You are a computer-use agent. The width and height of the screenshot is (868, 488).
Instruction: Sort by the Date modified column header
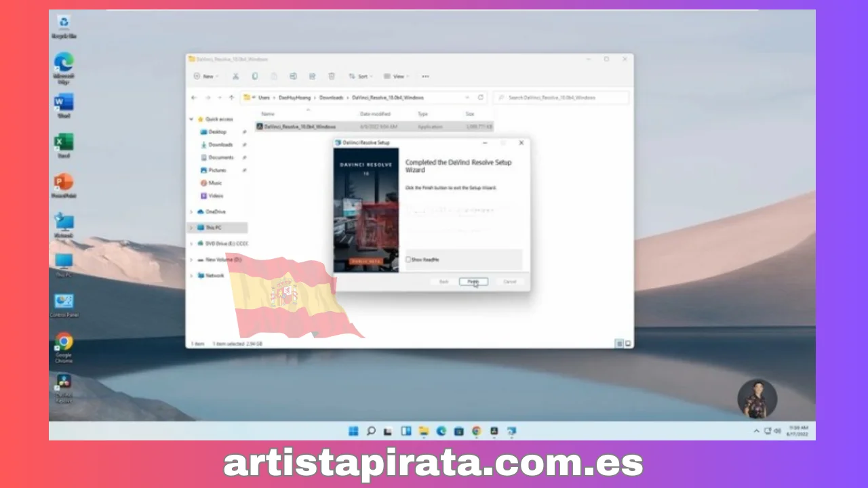(x=375, y=114)
